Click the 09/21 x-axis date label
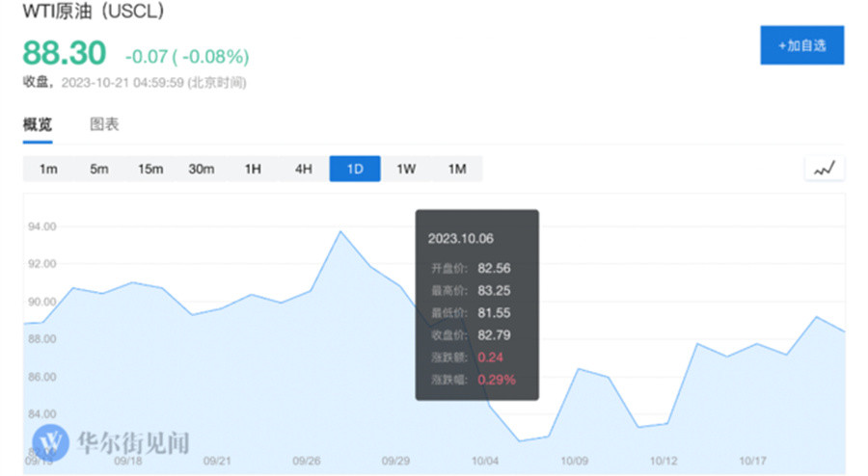Viewport: 868px width, 476px height. click(x=217, y=461)
